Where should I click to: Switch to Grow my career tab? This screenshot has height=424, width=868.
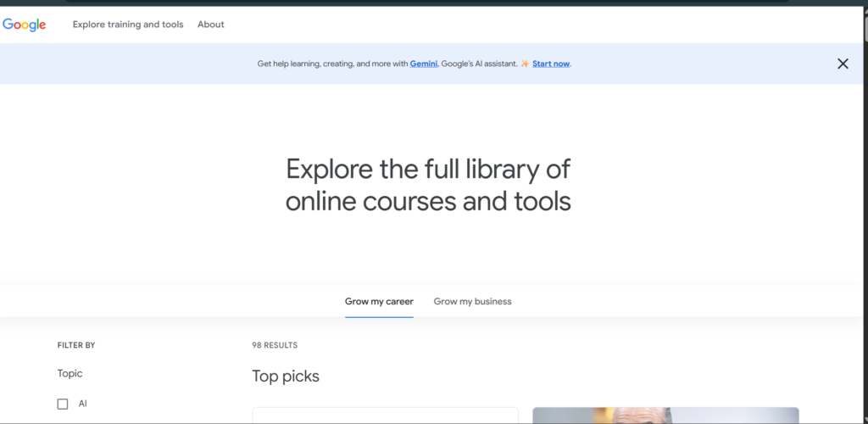(379, 302)
